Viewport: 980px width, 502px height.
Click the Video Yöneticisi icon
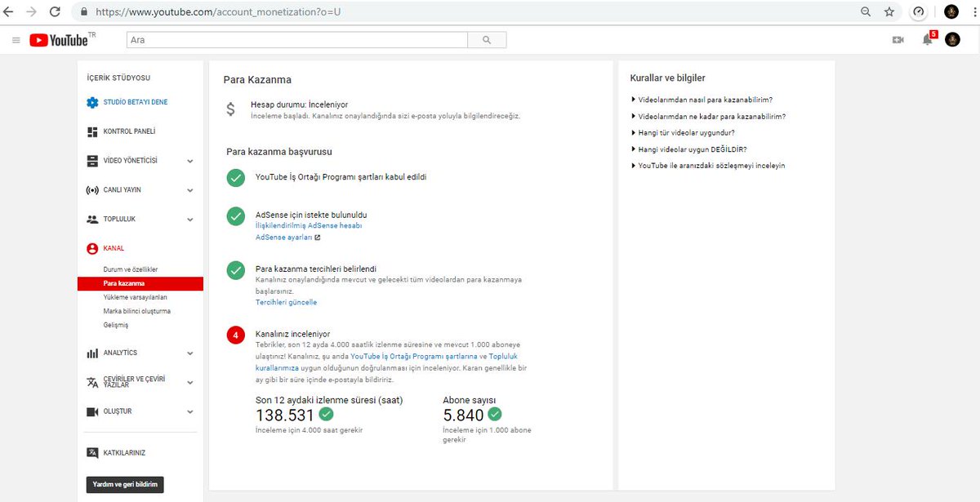(92, 161)
